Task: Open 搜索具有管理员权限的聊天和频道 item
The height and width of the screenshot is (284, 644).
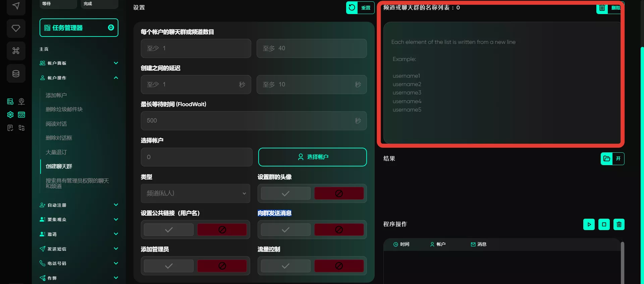Action: [x=77, y=183]
